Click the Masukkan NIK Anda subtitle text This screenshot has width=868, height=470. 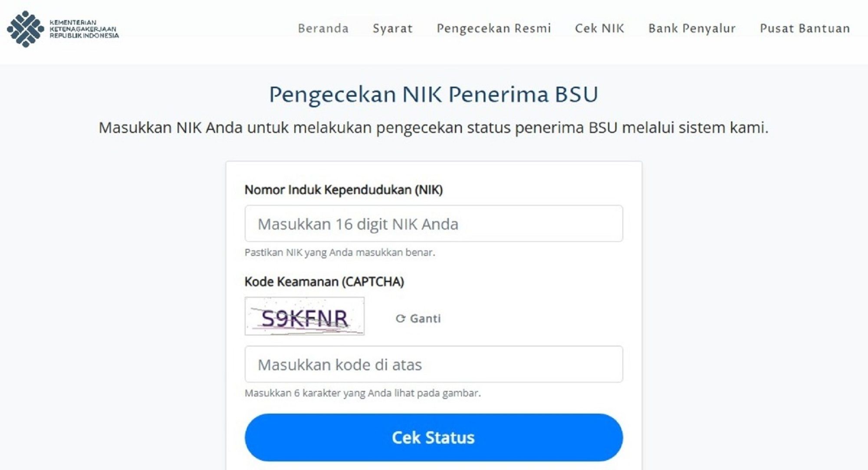[434, 128]
